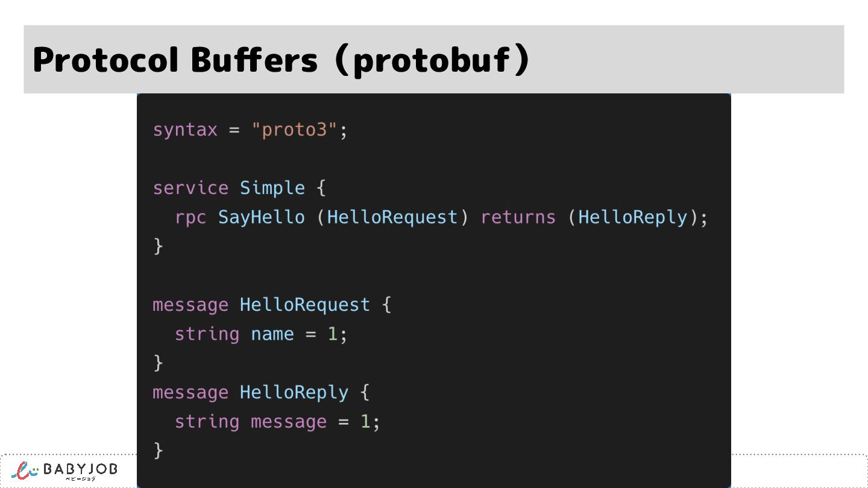Click the string type before name
This screenshot has height=488, width=868.
tap(207, 334)
